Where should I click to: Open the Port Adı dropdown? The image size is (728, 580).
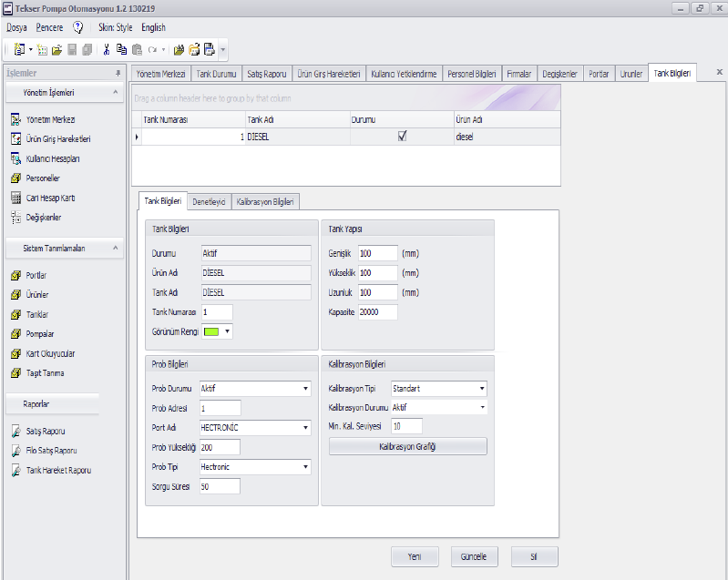(305, 428)
